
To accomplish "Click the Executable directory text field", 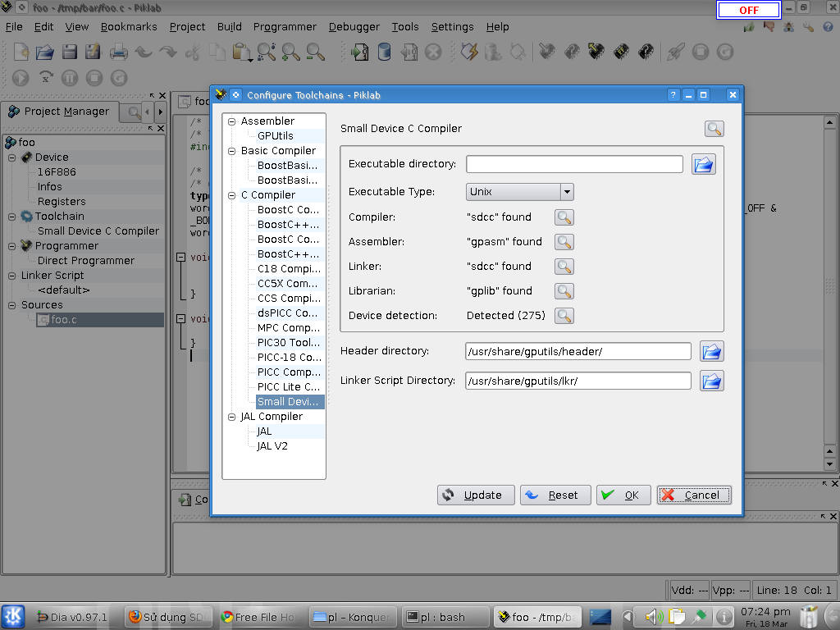I will pos(574,164).
